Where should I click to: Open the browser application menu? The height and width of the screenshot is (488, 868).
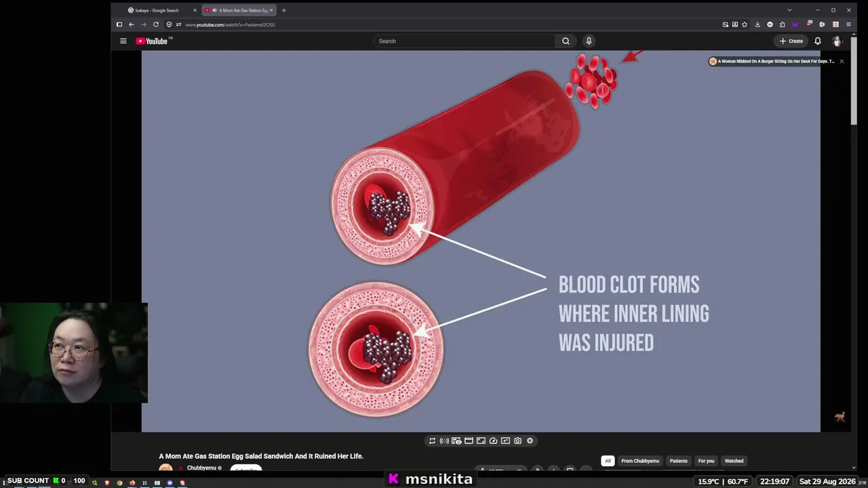point(848,24)
